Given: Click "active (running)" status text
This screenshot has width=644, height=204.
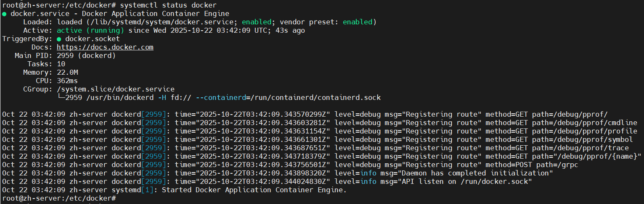Looking at the screenshot, I should pyautogui.click(x=90, y=30).
